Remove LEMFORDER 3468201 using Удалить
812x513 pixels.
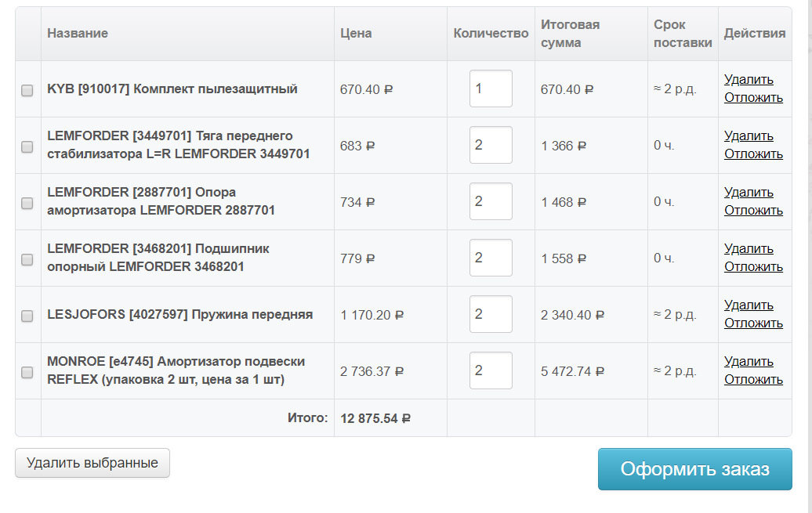pos(749,248)
